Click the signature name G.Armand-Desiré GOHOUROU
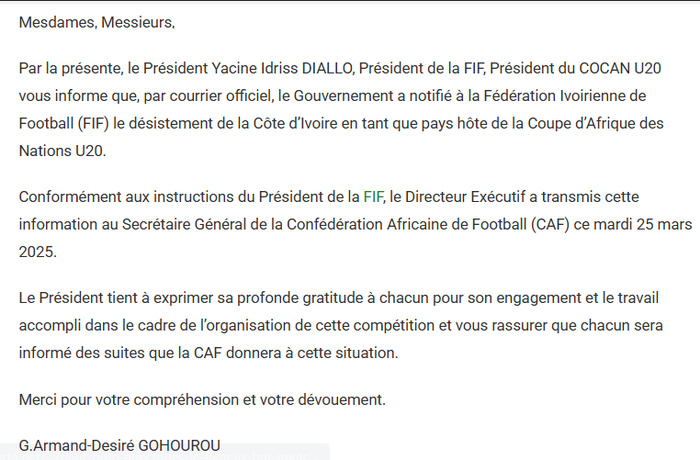The height and width of the screenshot is (460, 700). (x=119, y=445)
